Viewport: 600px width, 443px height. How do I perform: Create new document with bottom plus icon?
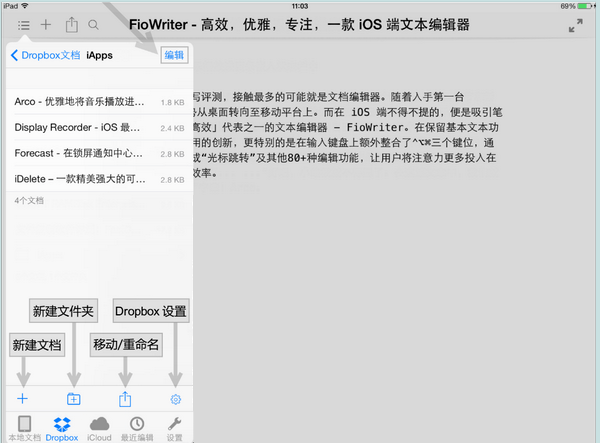[23, 399]
